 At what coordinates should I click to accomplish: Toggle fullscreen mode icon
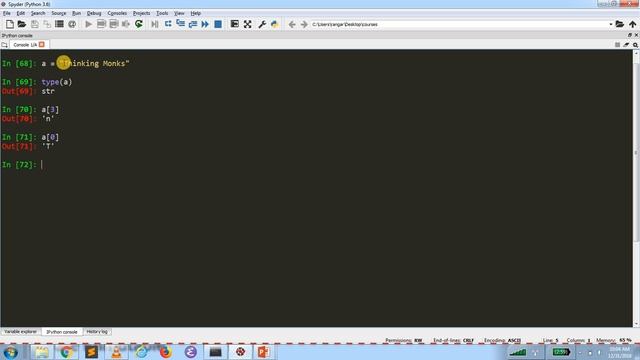247,24
